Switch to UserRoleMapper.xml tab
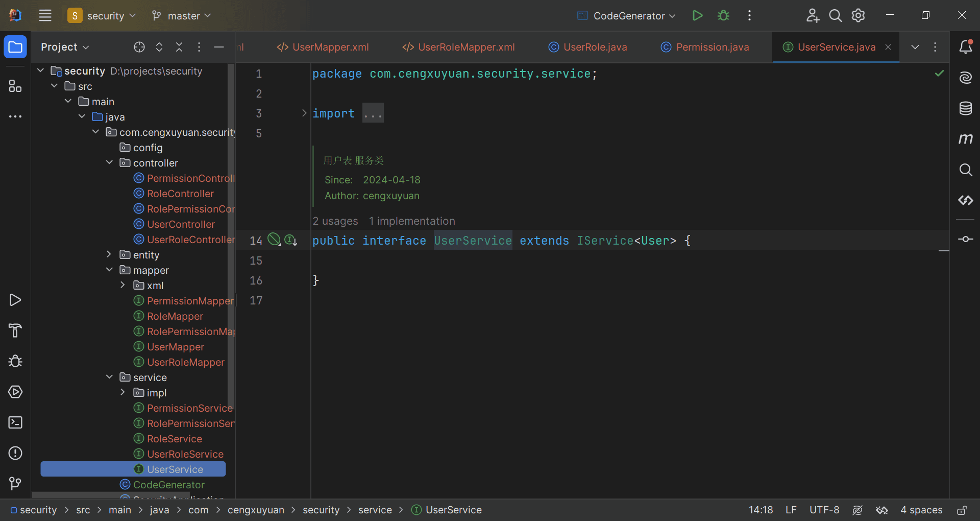Viewport: 980px width, 521px height. coord(458,47)
